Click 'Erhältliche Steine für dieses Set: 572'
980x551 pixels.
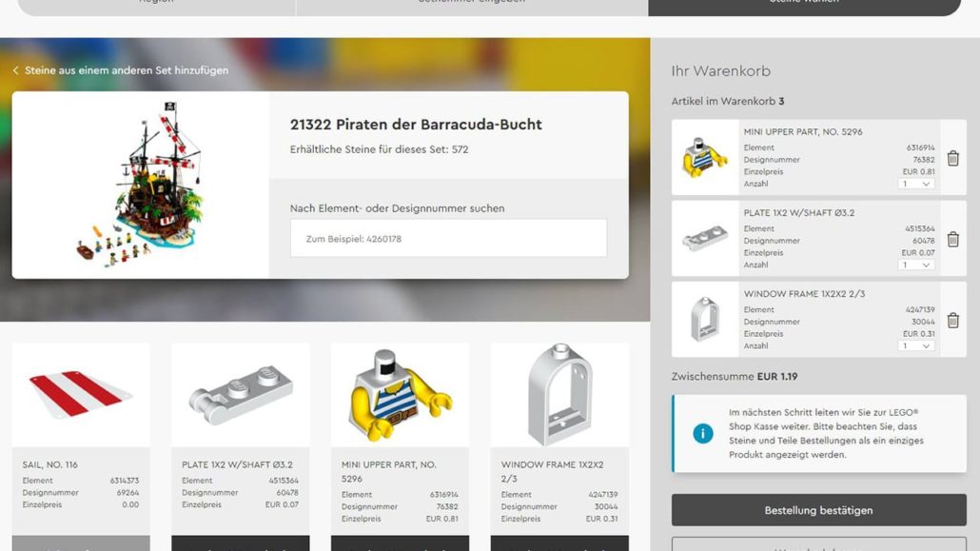coord(380,149)
